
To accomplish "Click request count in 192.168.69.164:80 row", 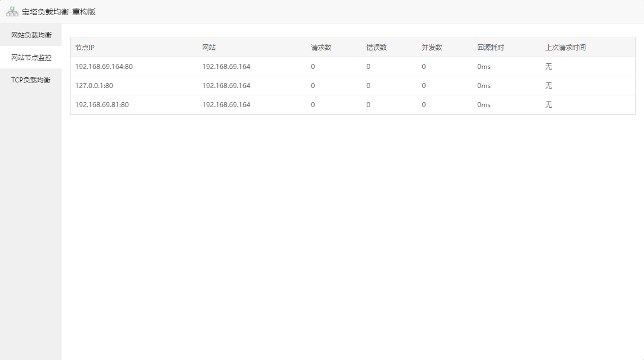I will pos(312,67).
